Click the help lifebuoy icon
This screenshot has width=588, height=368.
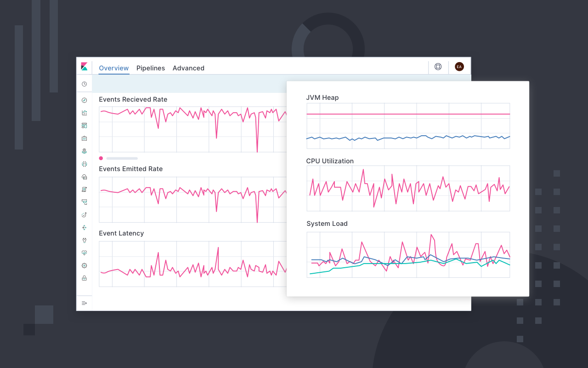(x=438, y=67)
